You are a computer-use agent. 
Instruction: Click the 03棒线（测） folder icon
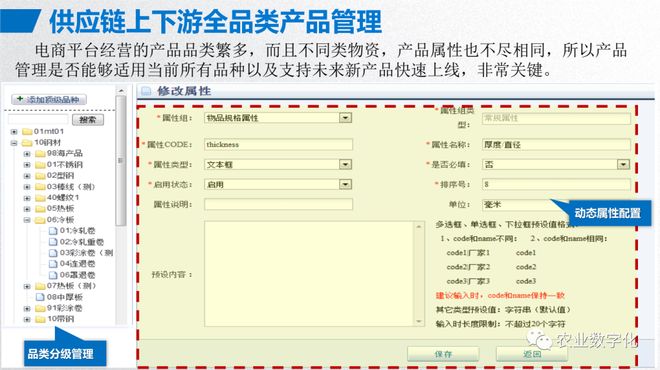(40, 186)
